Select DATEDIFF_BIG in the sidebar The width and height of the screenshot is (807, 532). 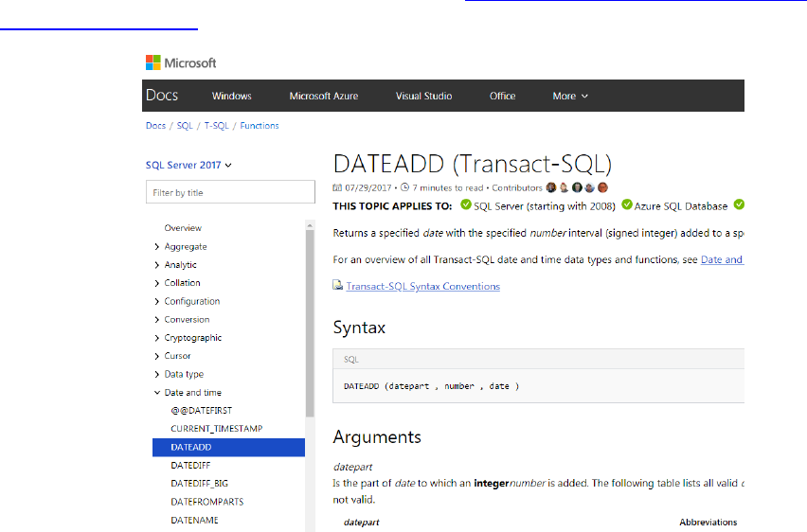[x=199, y=484]
